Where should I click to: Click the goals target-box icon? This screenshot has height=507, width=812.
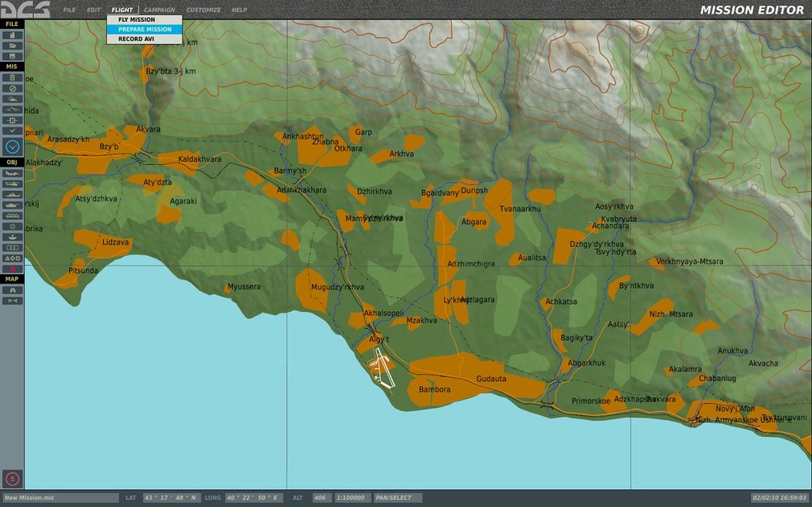click(12, 120)
